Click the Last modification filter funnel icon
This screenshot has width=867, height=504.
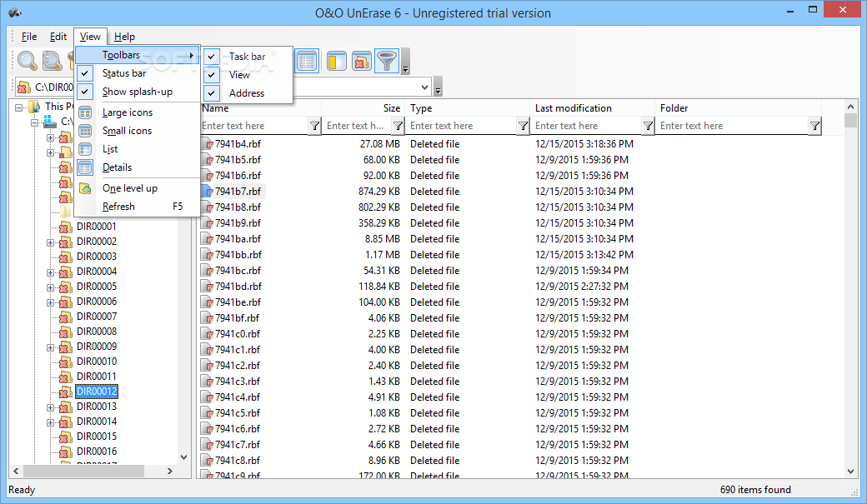(648, 126)
